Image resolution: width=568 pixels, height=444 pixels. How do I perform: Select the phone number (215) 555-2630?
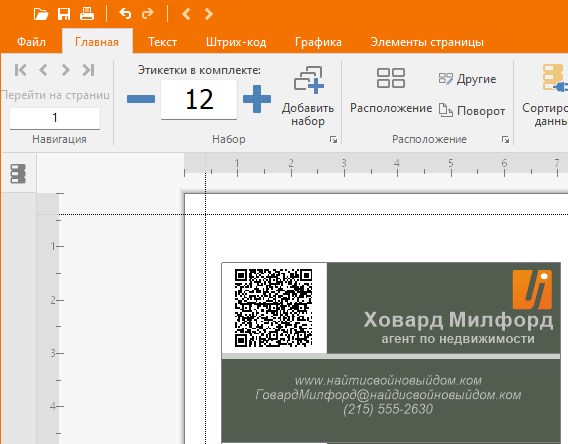[x=388, y=409]
